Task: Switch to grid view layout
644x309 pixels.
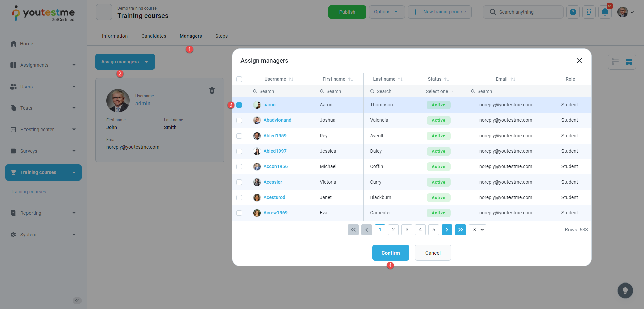Action: point(629,62)
